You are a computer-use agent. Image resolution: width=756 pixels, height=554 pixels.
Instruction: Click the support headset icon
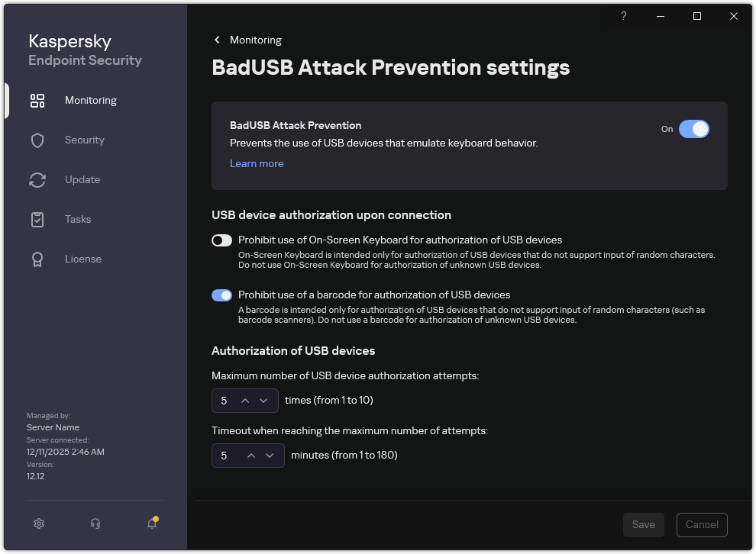(95, 523)
